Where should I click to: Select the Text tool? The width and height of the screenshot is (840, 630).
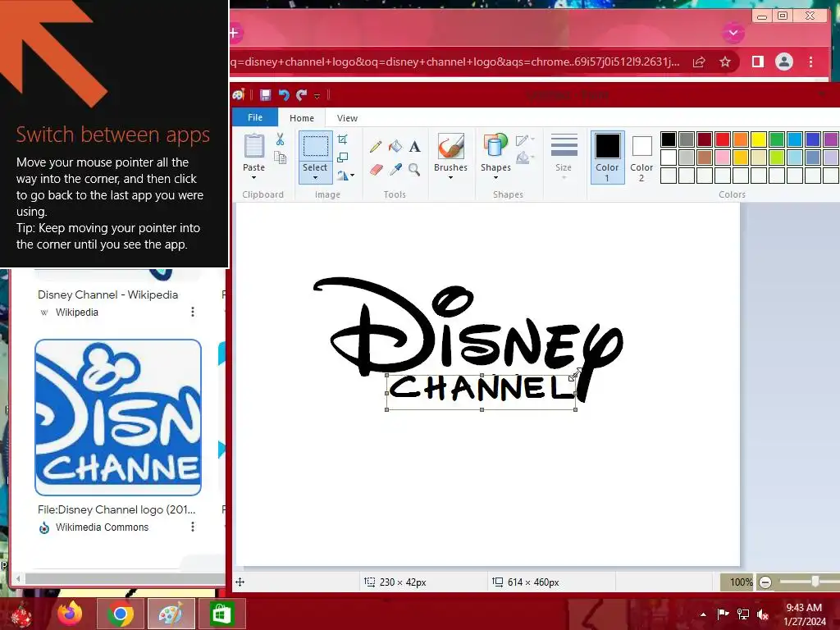(x=414, y=146)
